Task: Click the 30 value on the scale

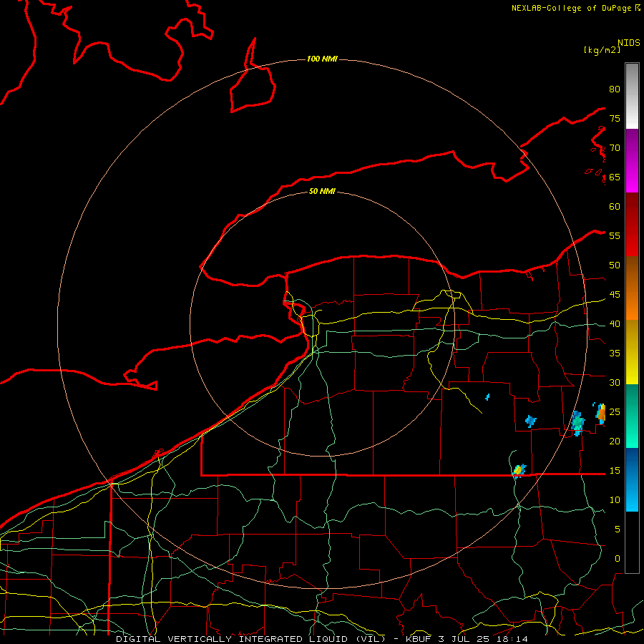Action: pos(615,382)
